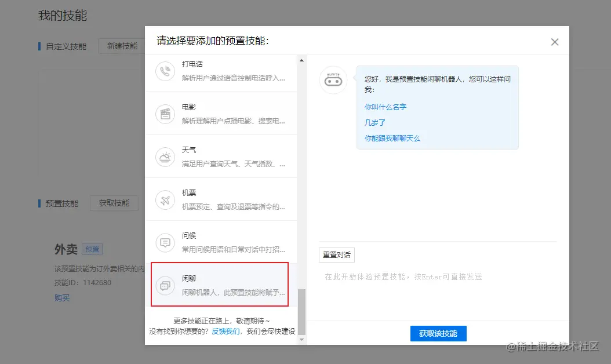Click the robot greeting message text
The image size is (611, 364).
click(437, 84)
